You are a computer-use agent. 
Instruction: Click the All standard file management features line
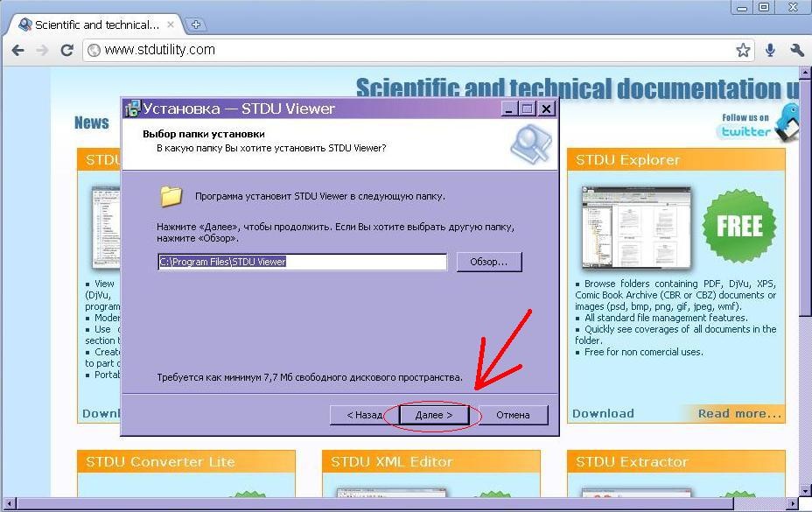666,318
